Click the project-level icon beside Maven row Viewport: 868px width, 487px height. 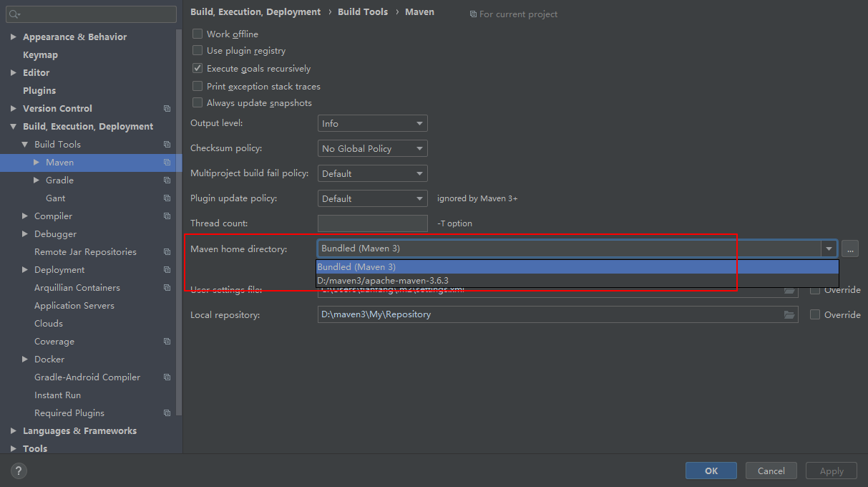pyautogui.click(x=167, y=163)
